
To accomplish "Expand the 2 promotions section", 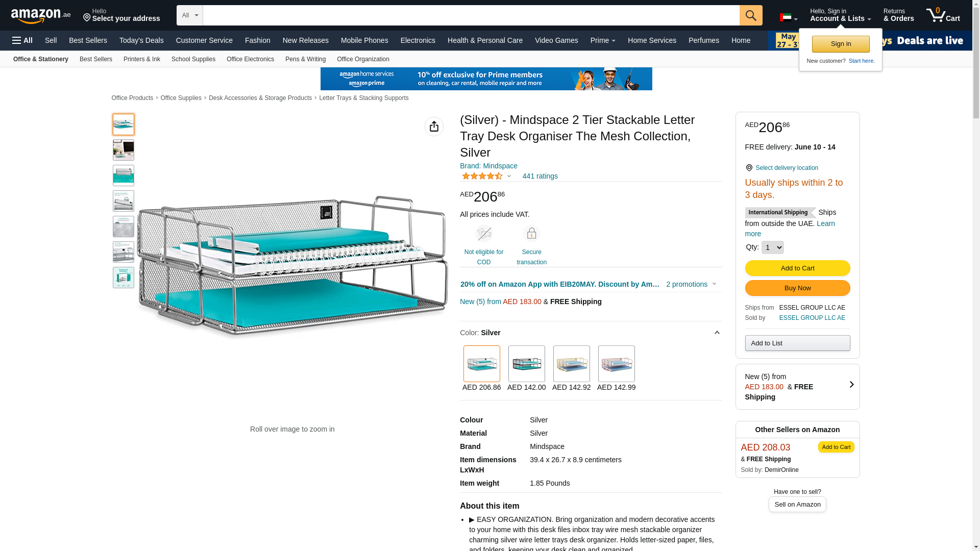I will coord(691,284).
